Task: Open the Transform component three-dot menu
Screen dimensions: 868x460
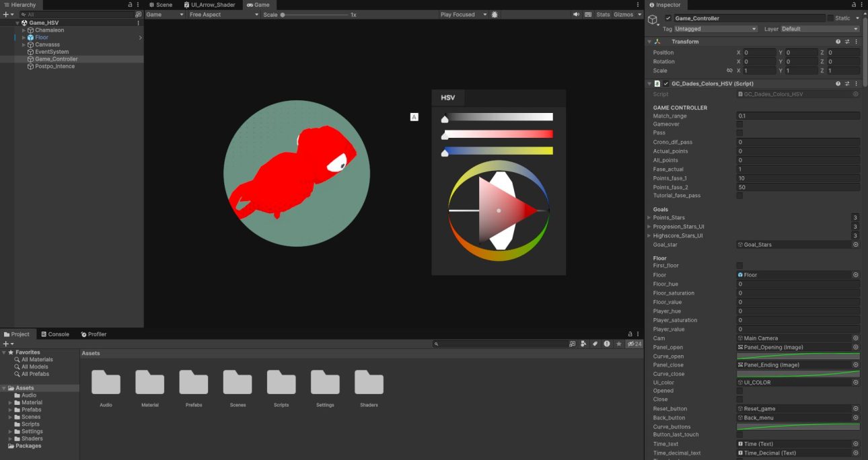Action: [x=856, y=42]
